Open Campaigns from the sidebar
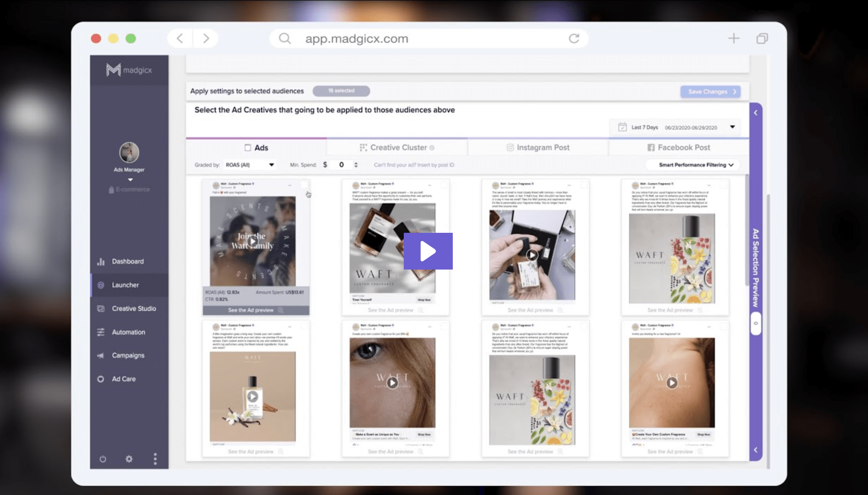The width and height of the screenshot is (868, 495). (128, 355)
